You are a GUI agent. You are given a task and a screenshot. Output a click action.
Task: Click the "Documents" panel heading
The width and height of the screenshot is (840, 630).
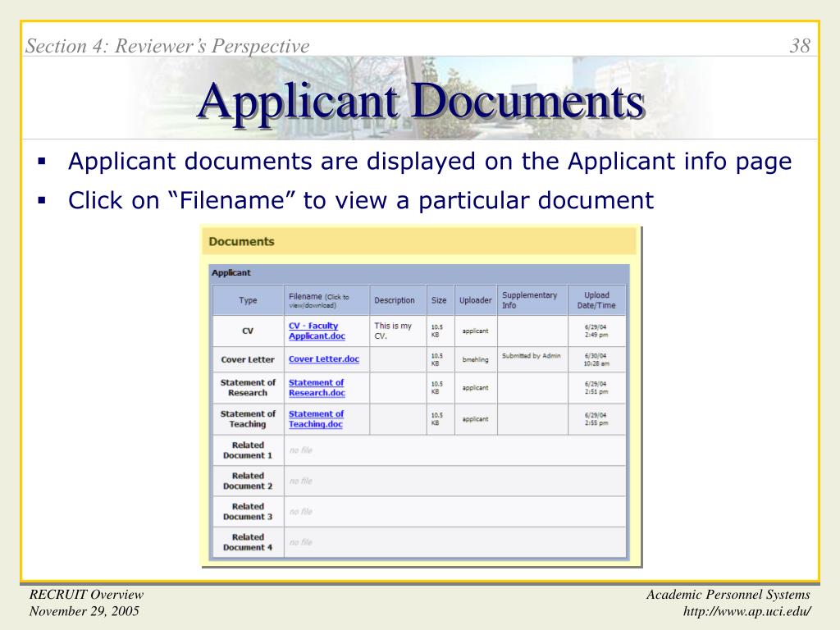click(x=242, y=242)
